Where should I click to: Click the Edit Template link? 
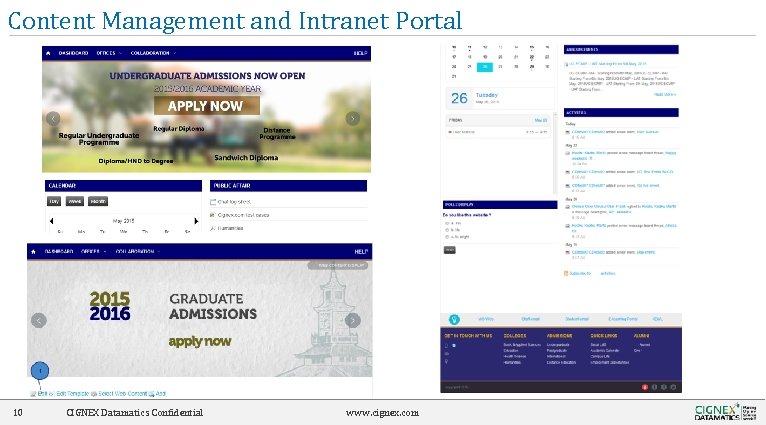[x=72, y=393]
